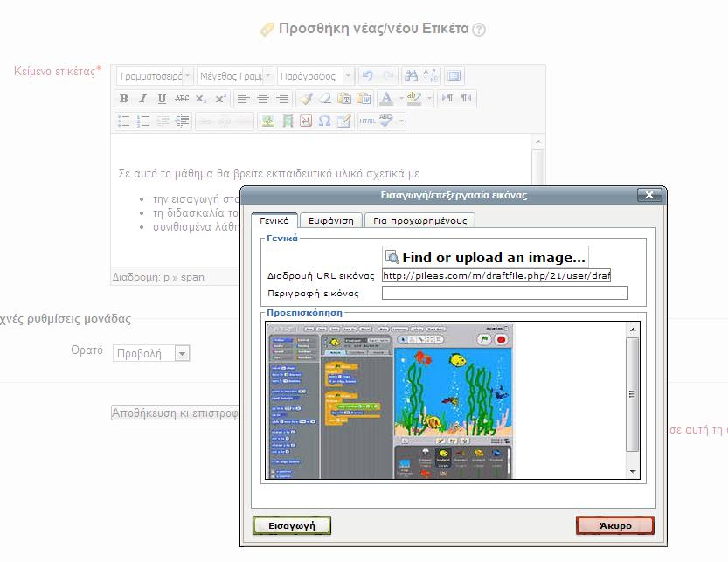Expand the highlight color picker arrow

(429, 99)
